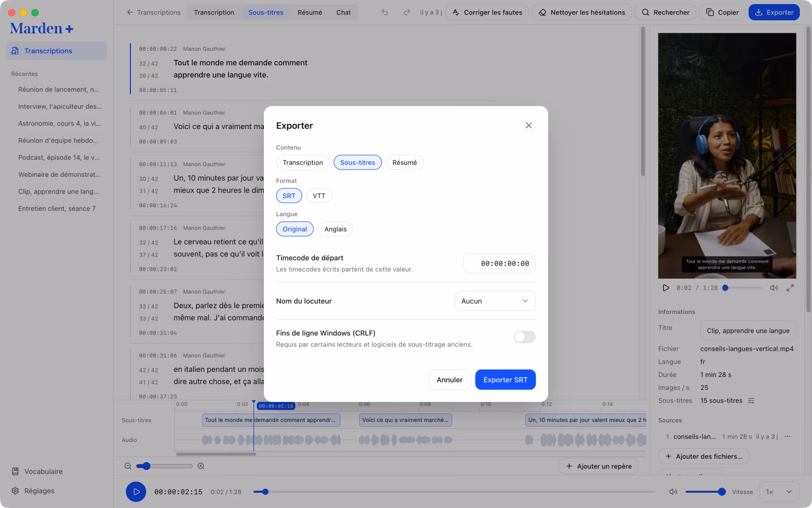Open the more options menu for conseils-lan source
The image size is (812, 508).
(788, 436)
